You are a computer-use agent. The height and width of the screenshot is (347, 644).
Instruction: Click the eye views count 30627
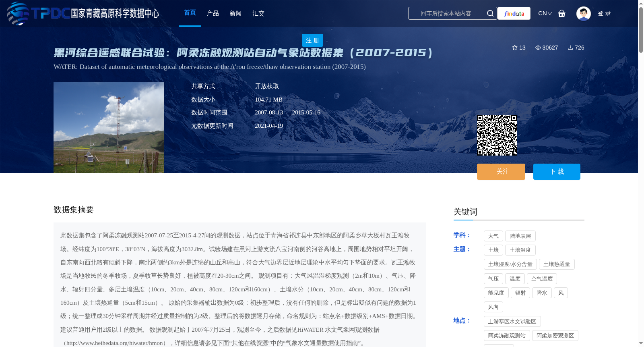pos(546,48)
